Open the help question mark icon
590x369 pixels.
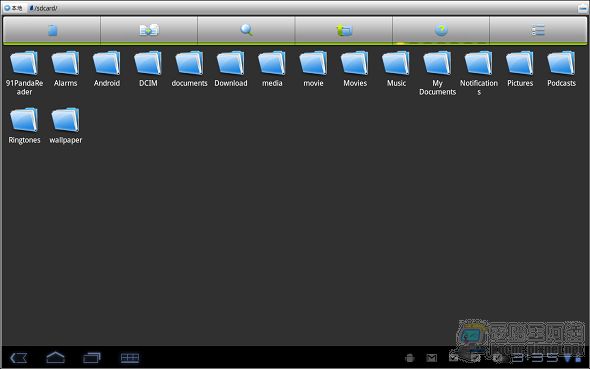point(441,30)
